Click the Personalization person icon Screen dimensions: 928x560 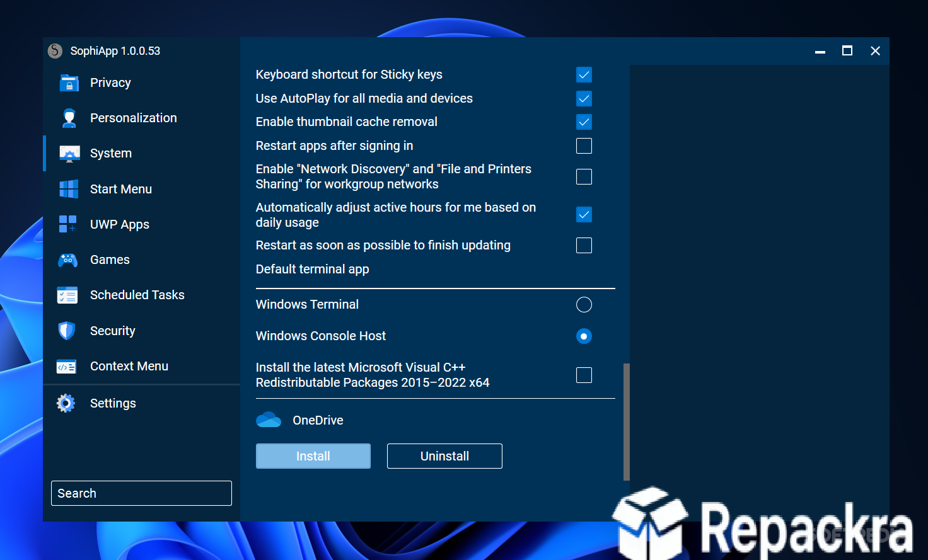coord(69,118)
